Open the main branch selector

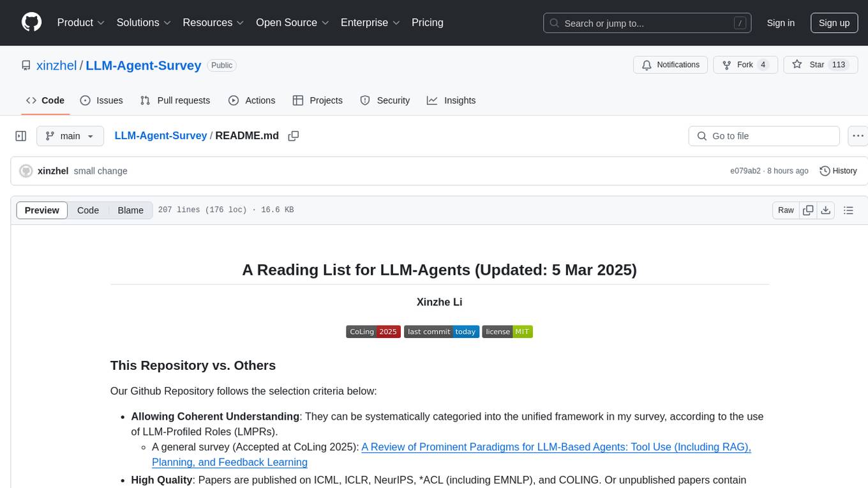[x=70, y=136]
